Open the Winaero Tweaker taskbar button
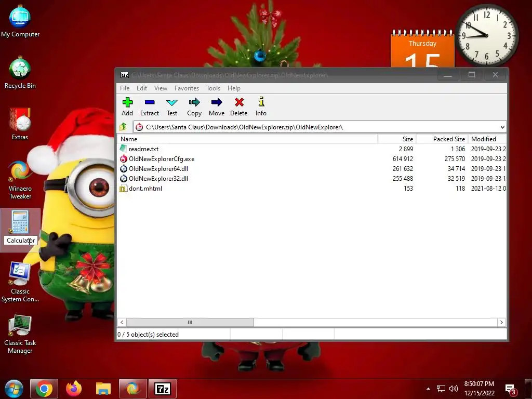This screenshot has height=399, width=532. 133,389
